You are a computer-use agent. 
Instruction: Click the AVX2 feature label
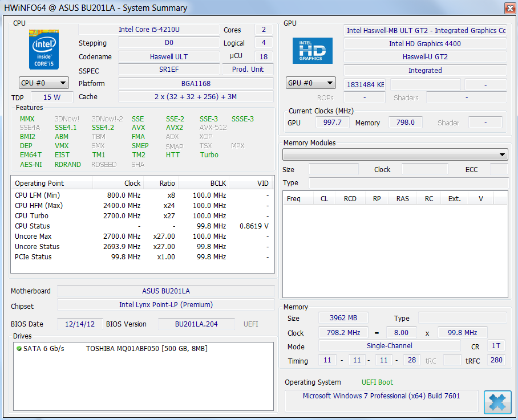pyautogui.click(x=175, y=127)
